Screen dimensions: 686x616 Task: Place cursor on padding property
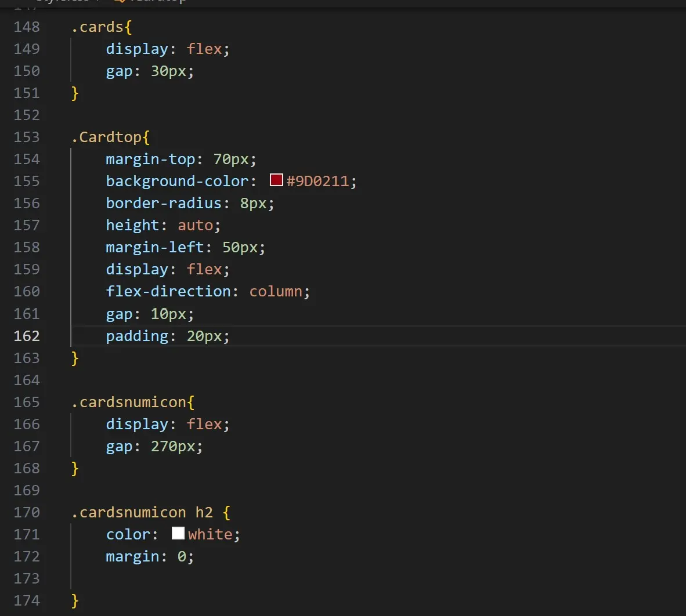pyautogui.click(x=137, y=336)
